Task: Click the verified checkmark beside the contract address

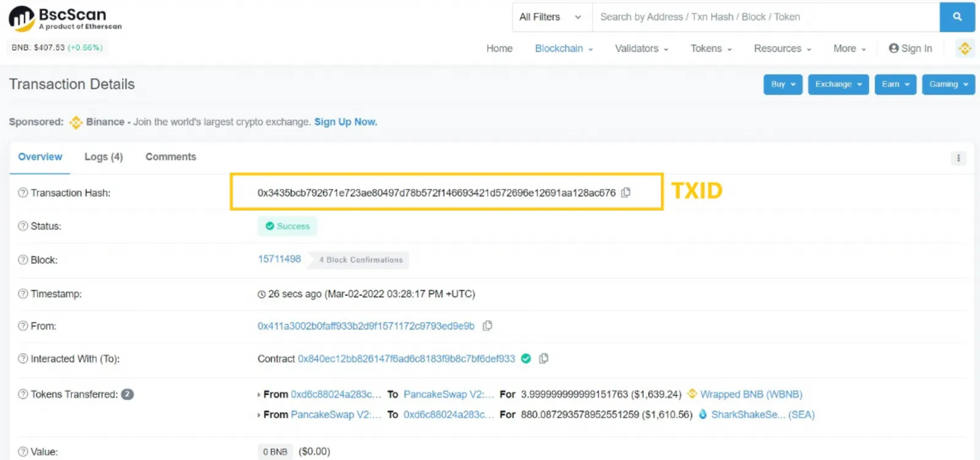Action: tap(526, 358)
